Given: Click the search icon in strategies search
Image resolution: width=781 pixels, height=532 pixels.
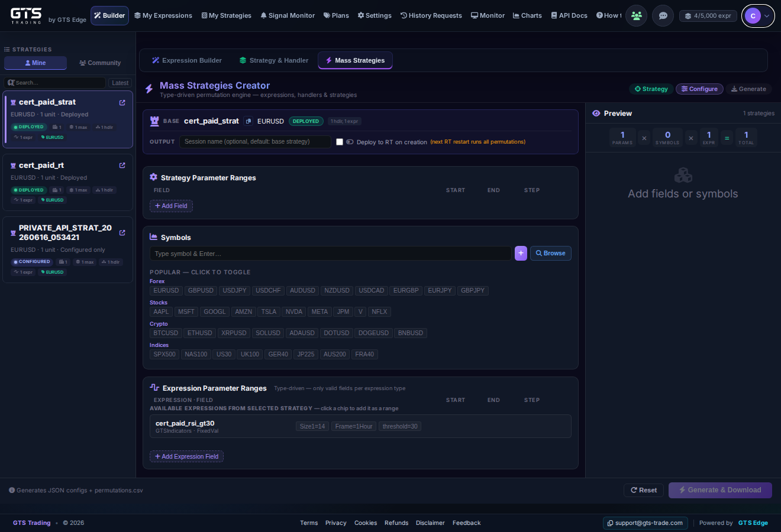Looking at the screenshot, I should (11, 83).
